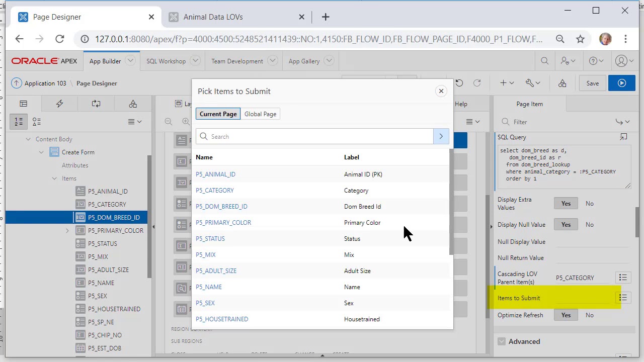Open the Rendering tree tab icon
Screen dimensions: 644x362
23,104
